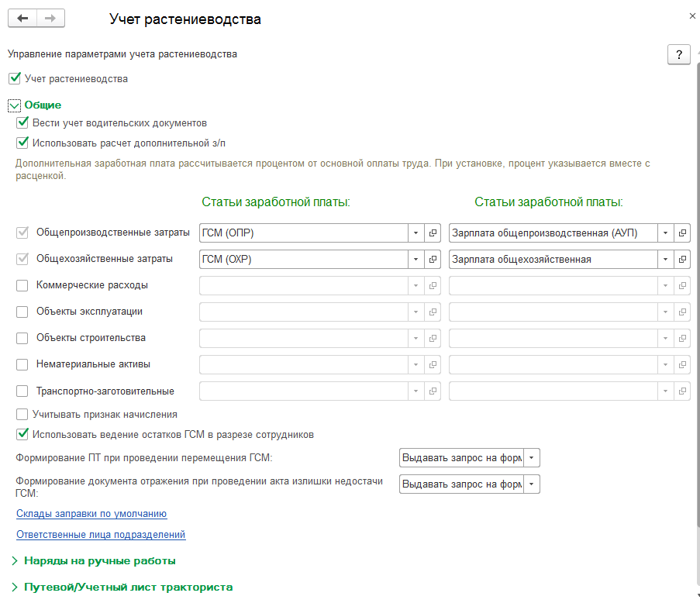Open dropdown for Зарплата общепроизводственная (АУП)
The height and width of the screenshot is (610, 700).
point(665,233)
